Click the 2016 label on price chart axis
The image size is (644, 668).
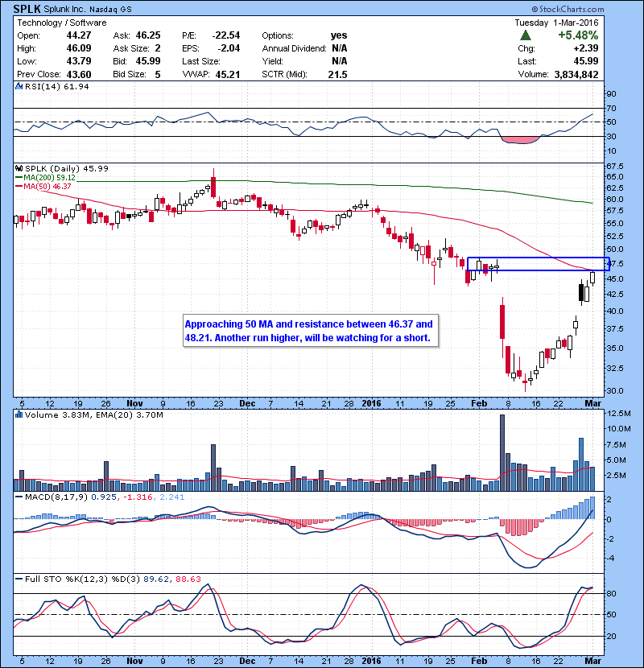[371, 403]
